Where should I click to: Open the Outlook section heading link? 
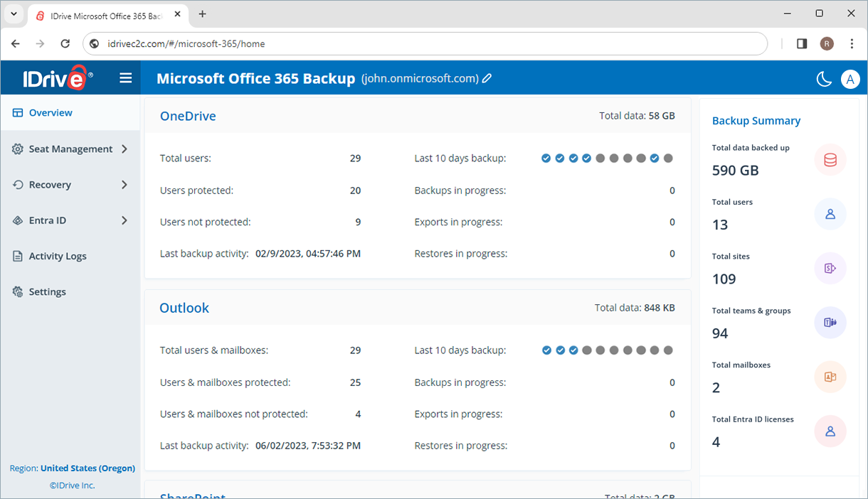click(x=184, y=308)
